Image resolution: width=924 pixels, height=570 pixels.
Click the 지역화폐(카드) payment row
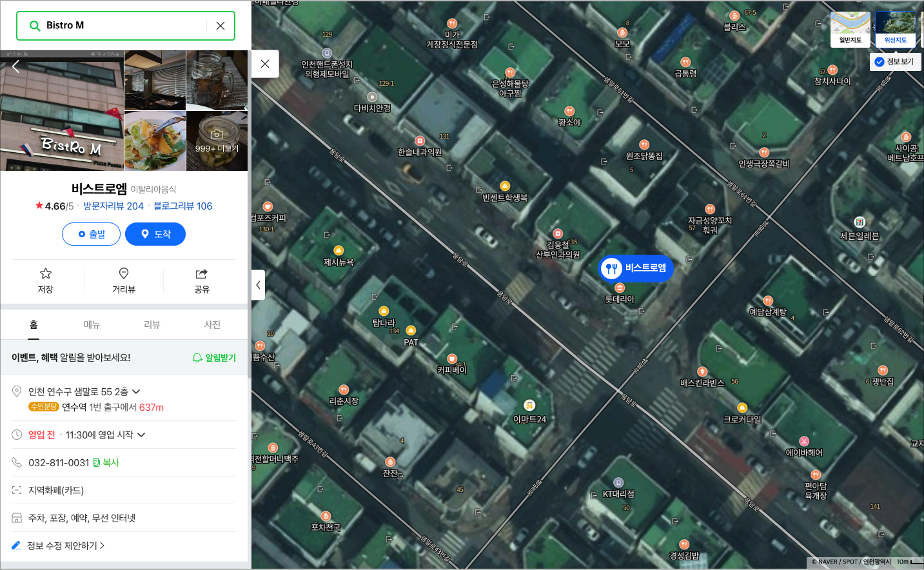tap(124, 491)
